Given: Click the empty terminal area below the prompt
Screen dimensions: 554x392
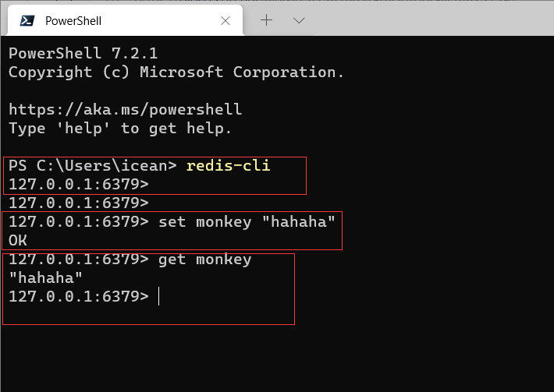Looking at the screenshot, I should 277,356.
